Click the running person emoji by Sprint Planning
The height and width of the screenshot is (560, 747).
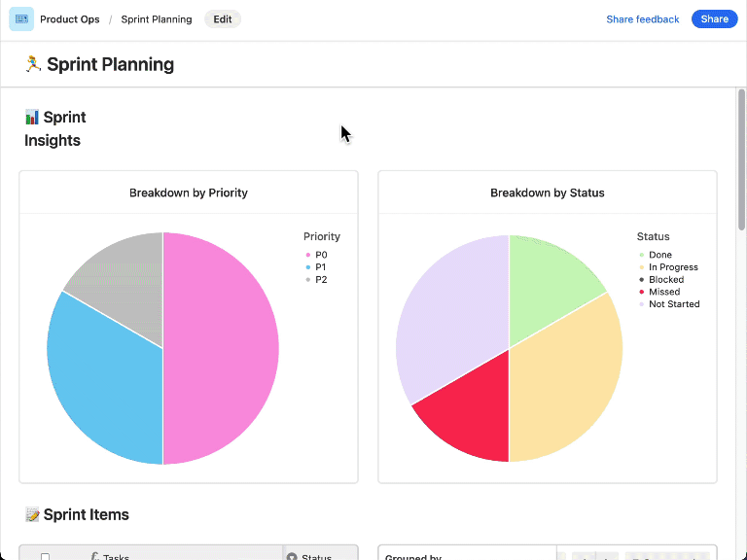coord(33,64)
